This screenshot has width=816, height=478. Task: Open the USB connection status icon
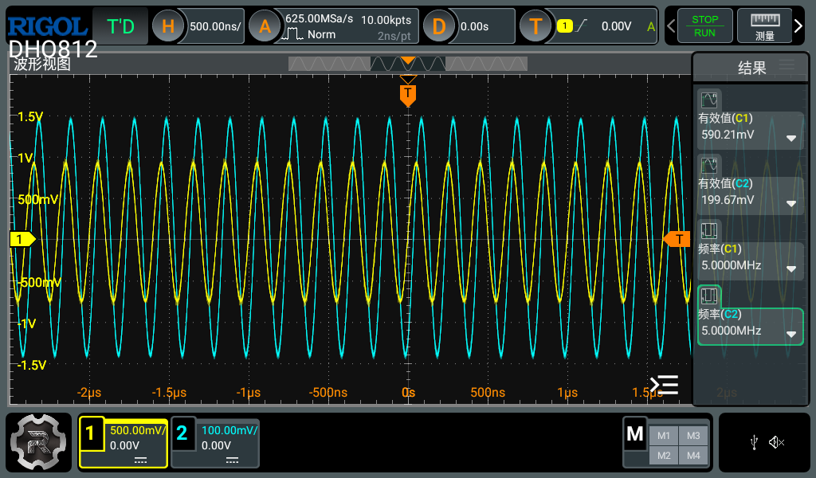coord(754,443)
